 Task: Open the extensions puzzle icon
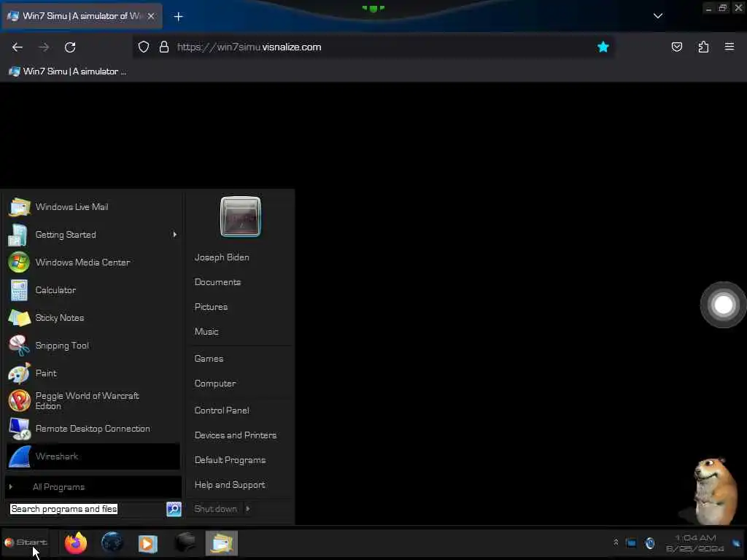coord(703,47)
